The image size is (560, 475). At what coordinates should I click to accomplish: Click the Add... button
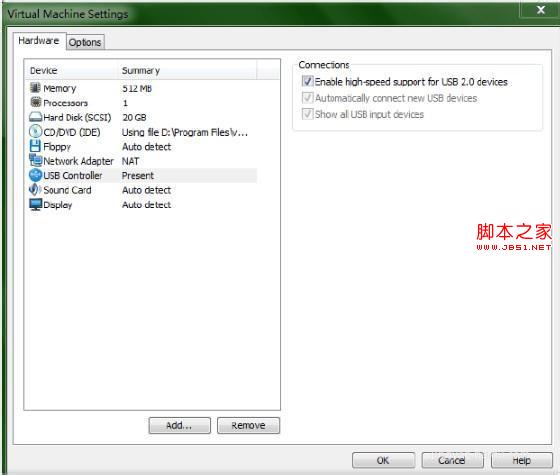pyautogui.click(x=179, y=425)
